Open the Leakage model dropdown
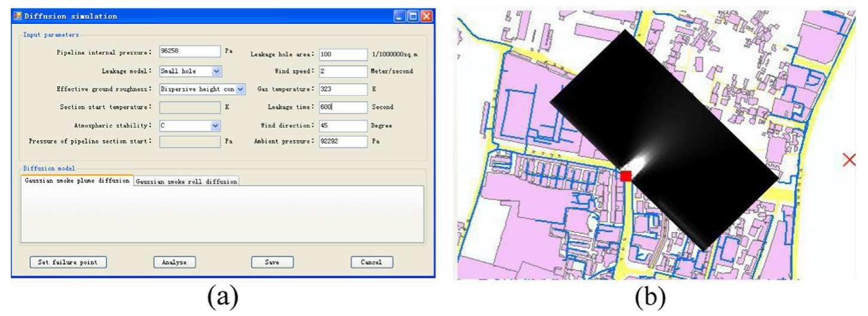 pos(217,71)
